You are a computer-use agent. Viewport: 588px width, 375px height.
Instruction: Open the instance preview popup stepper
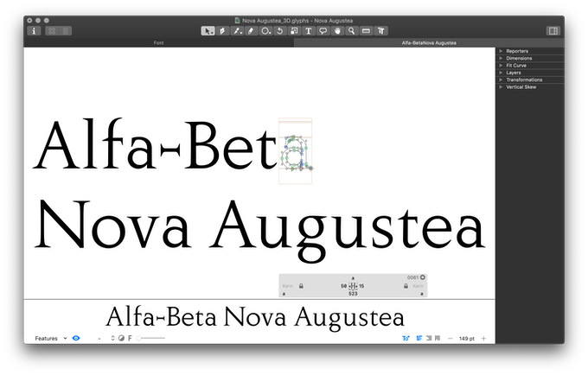pyautogui.click(x=112, y=339)
